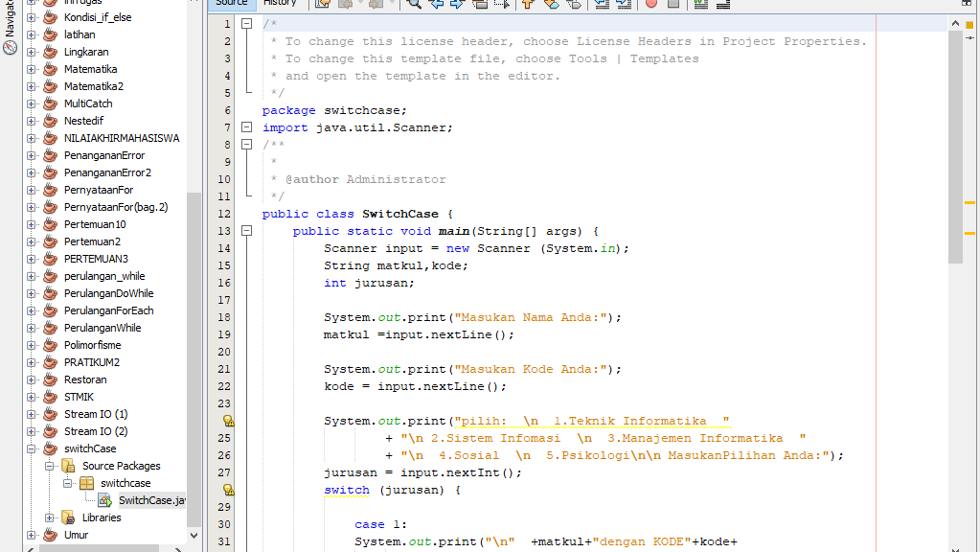Collapse the license comment fold at line 1
The image size is (980, 552).
point(247,23)
